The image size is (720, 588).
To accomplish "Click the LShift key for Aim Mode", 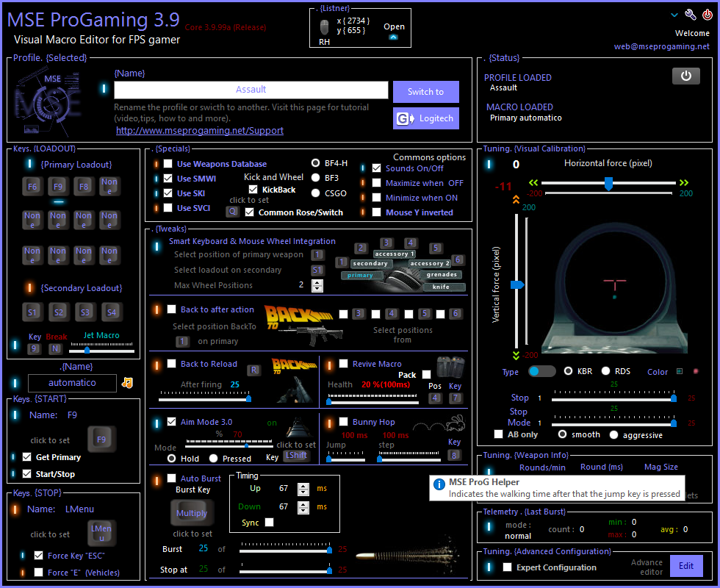I will [297, 455].
